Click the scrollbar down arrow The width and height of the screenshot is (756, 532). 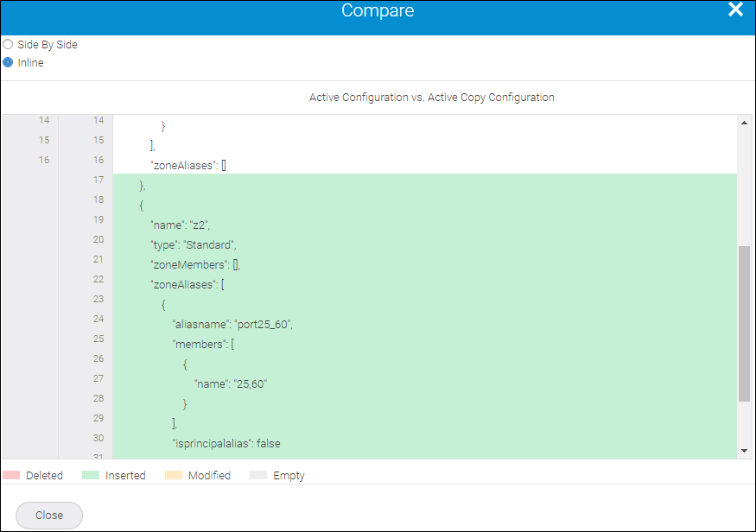coord(744,451)
